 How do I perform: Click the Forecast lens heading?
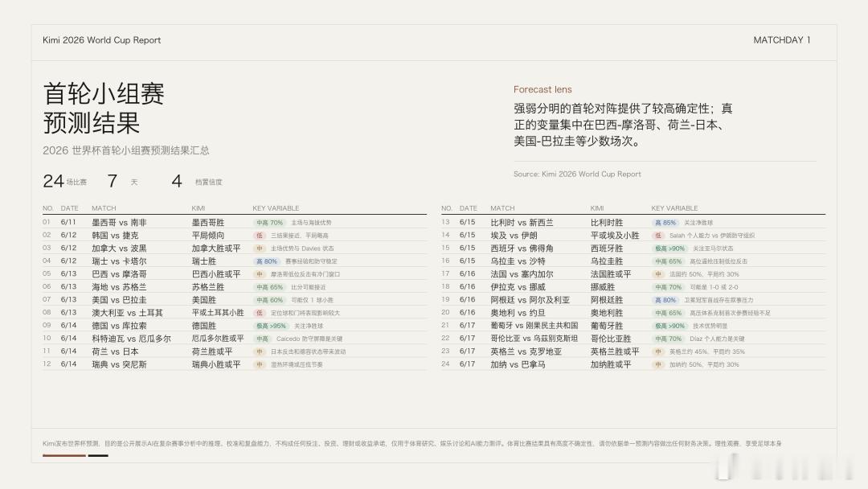point(542,89)
